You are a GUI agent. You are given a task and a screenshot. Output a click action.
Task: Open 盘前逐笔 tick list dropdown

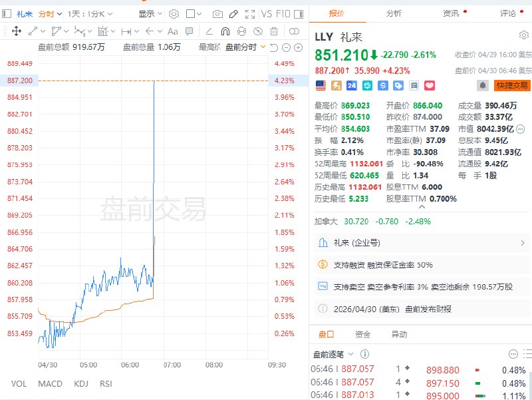click(333, 355)
